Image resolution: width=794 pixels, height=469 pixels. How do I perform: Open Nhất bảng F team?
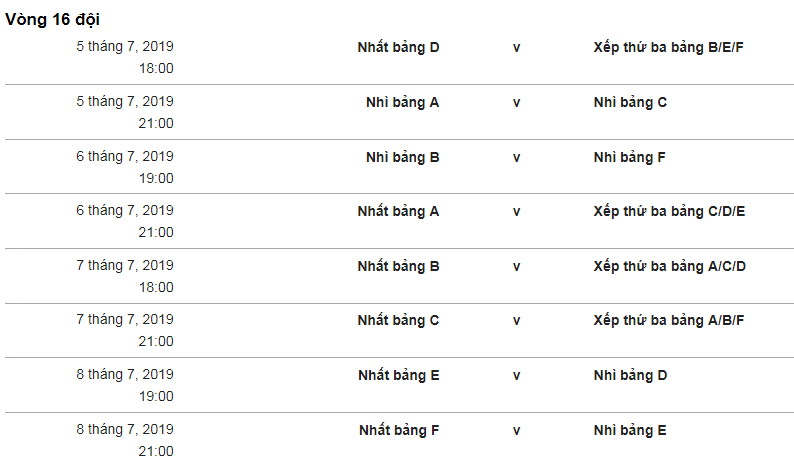click(399, 431)
